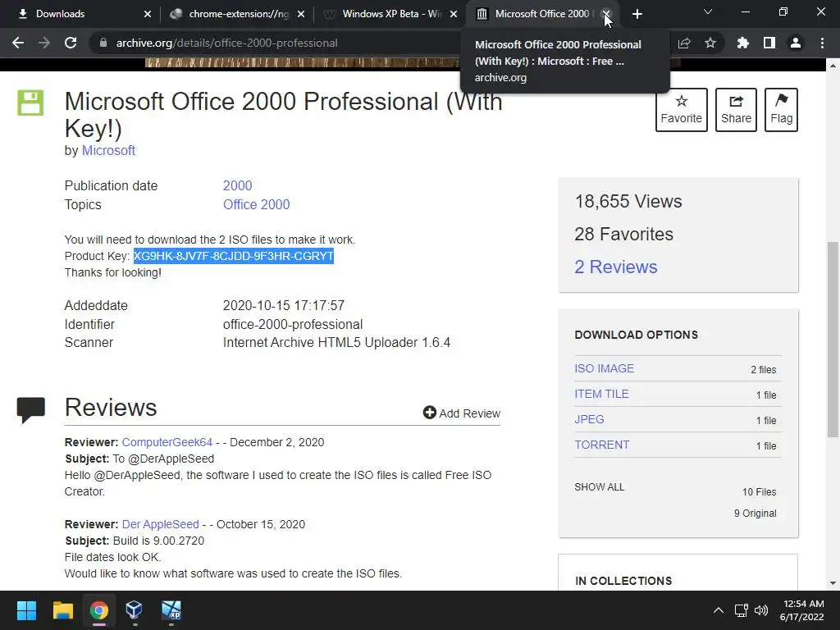Click the 18,655 Views text

(628, 202)
